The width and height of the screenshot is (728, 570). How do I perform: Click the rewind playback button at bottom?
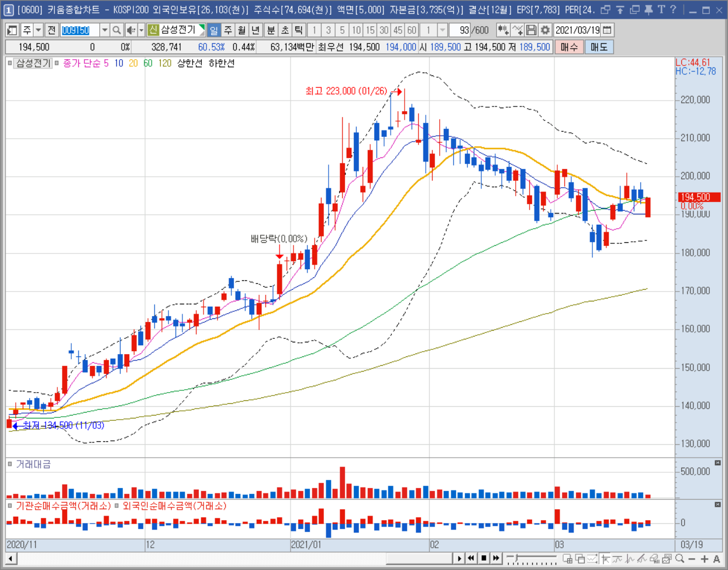(x=471, y=558)
